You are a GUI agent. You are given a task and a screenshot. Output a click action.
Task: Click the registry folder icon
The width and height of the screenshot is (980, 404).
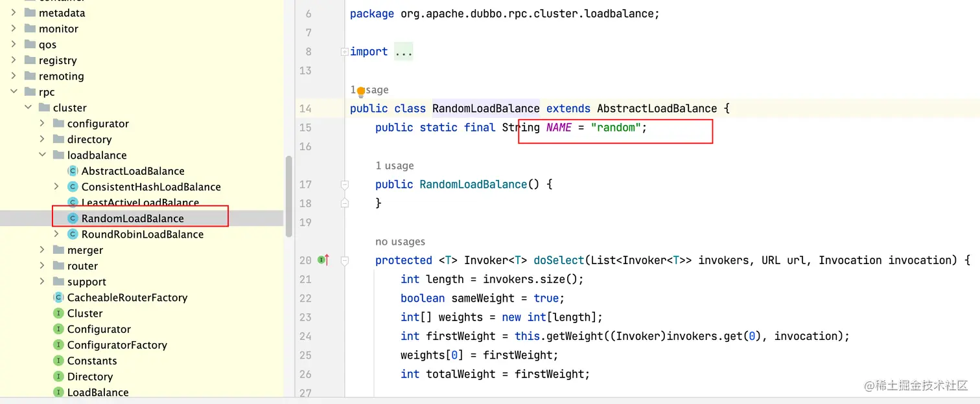coord(29,60)
